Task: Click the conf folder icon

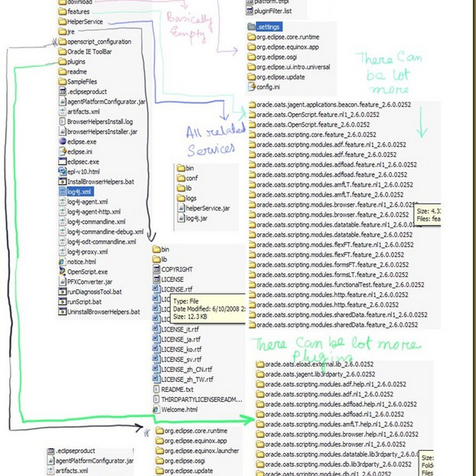Action: [x=181, y=178]
